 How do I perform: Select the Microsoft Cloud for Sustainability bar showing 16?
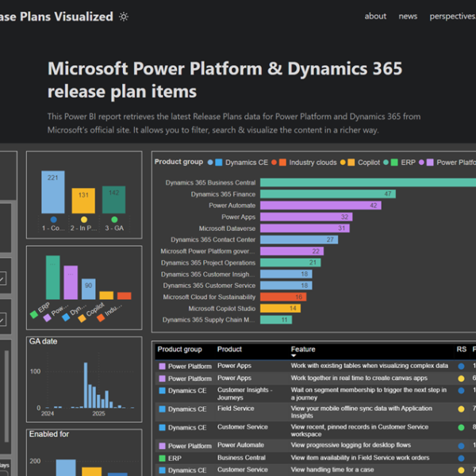pyautogui.click(x=283, y=297)
